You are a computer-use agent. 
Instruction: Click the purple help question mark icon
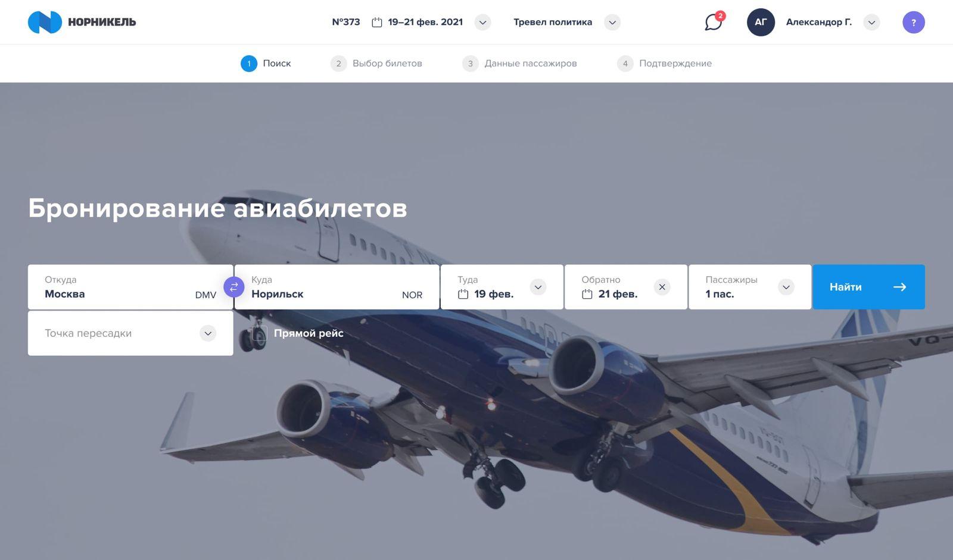[913, 23]
